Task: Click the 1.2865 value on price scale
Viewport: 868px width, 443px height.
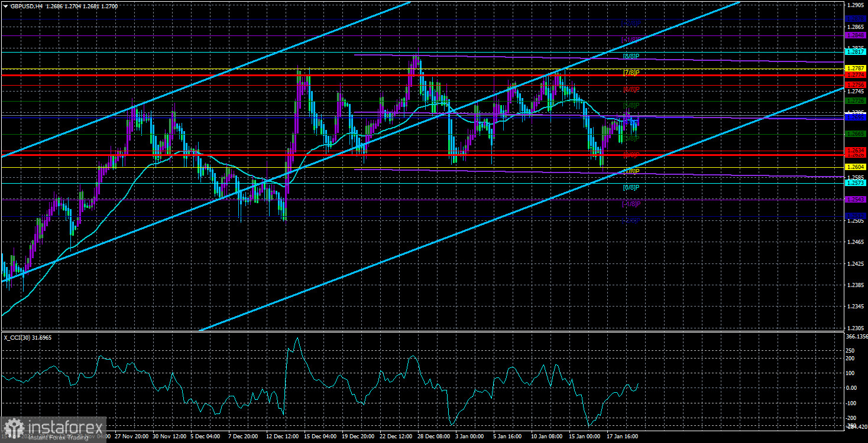Action: tap(855, 27)
